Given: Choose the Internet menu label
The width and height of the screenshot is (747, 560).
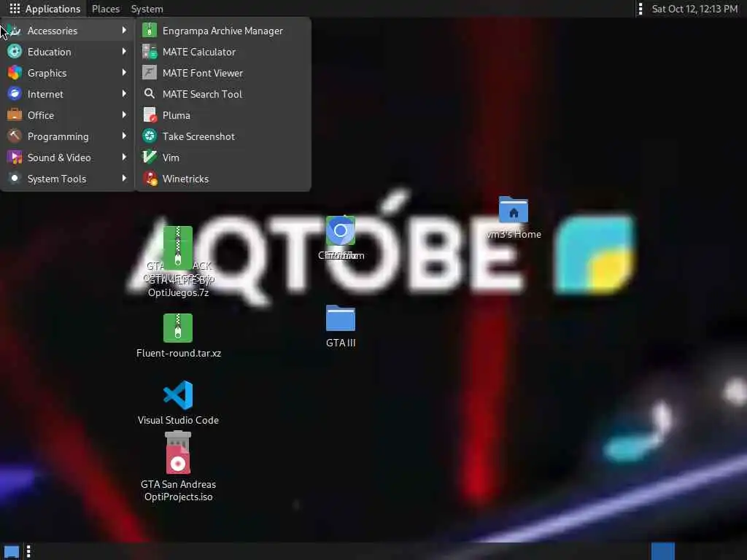Looking at the screenshot, I should pyautogui.click(x=45, y=94).
